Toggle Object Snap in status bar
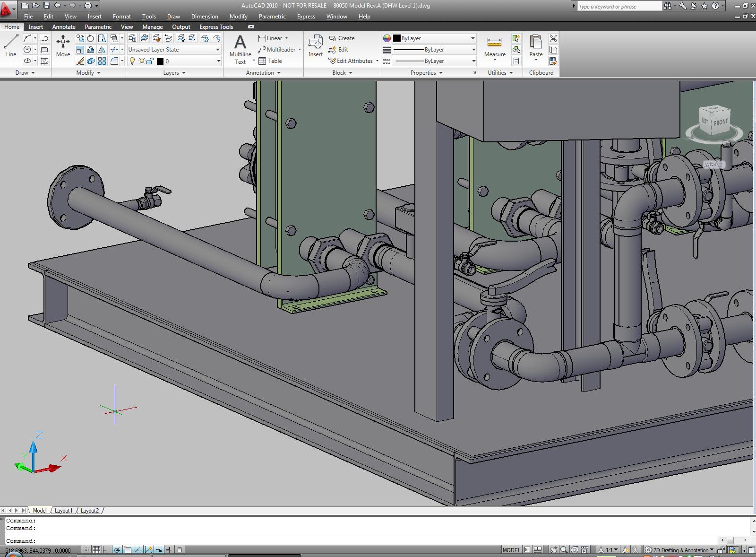The width and height of the screenshot is (756, 557). pyautogui.click(x=128, y=550)
